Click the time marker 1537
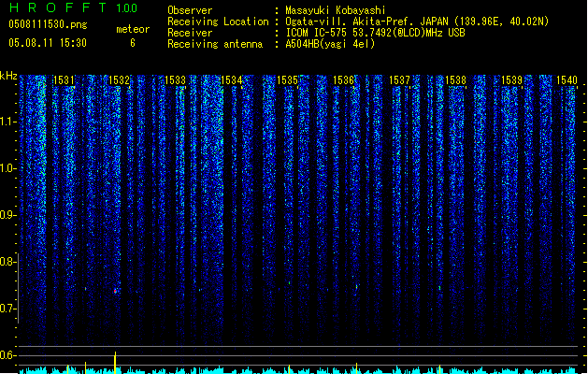Viewport: 588px width, 374px height. click(399, 80)
